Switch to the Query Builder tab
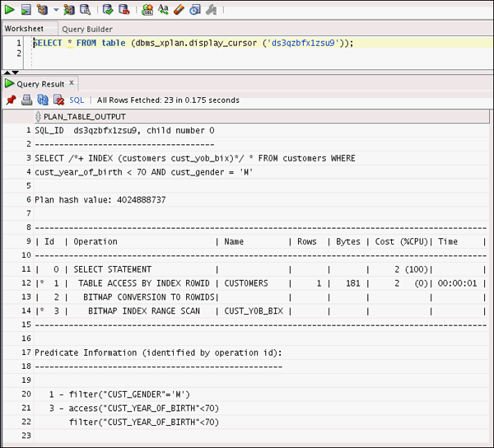Viewport: 494px width, 448px height. click(87, 28)
